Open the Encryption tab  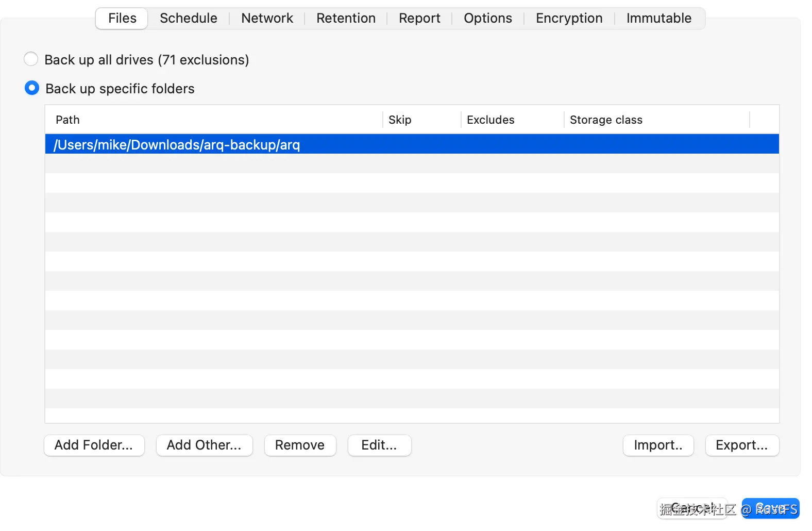(569, 19)
